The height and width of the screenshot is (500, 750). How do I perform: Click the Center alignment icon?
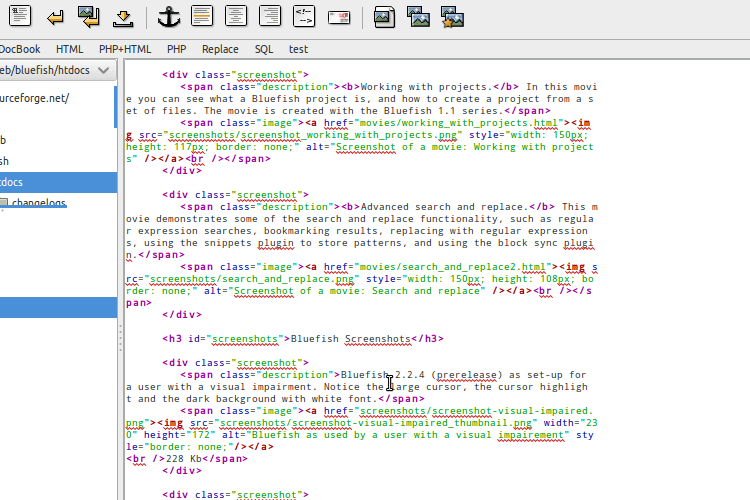pos(236,15)
